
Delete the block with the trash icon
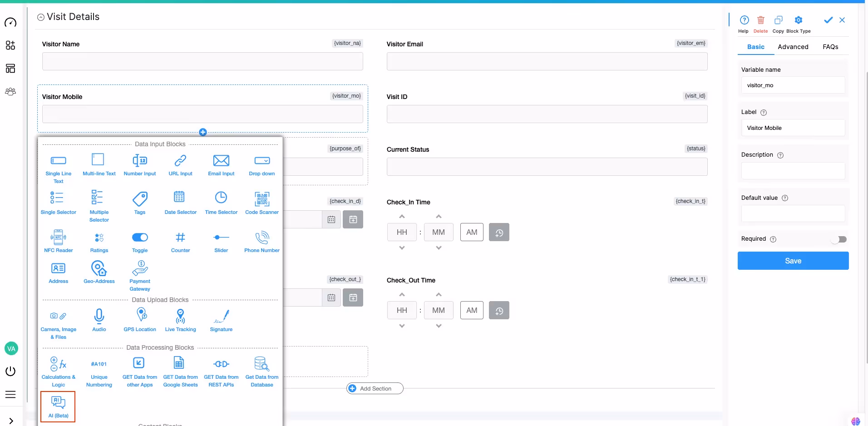761,20
